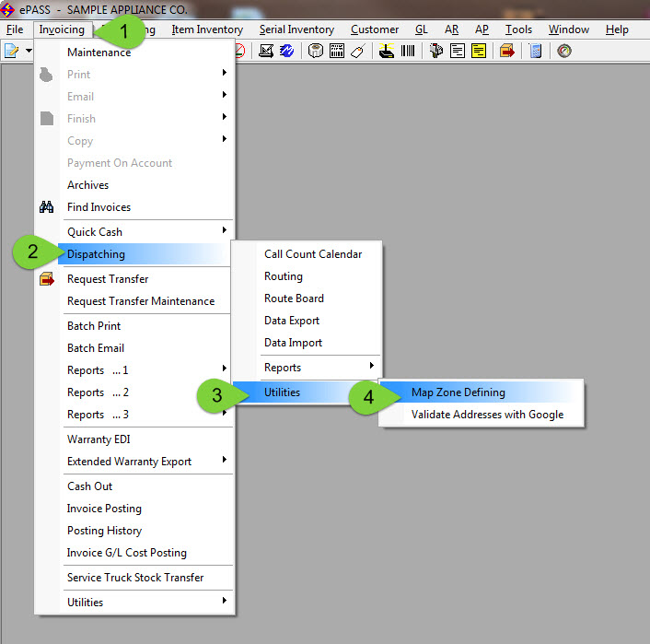Click the blue swirl globe toolbar icon
The width and height of the screenshot is (650, 644).
286,51
